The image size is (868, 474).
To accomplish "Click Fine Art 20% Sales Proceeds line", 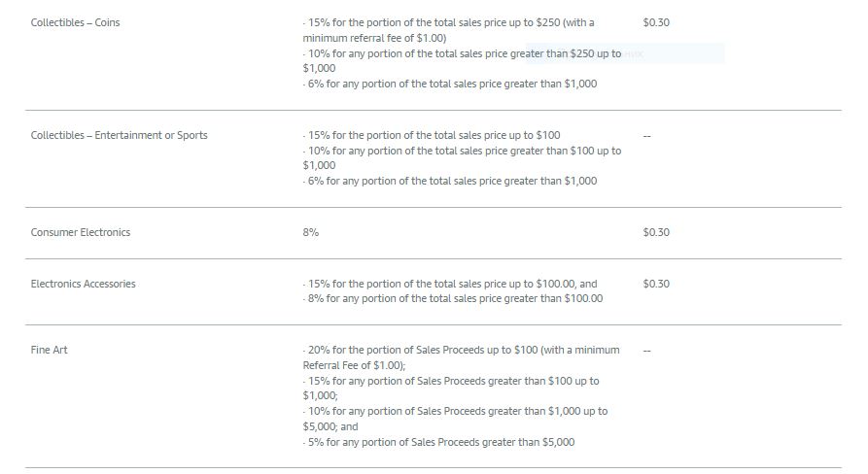I will point(461,357).
